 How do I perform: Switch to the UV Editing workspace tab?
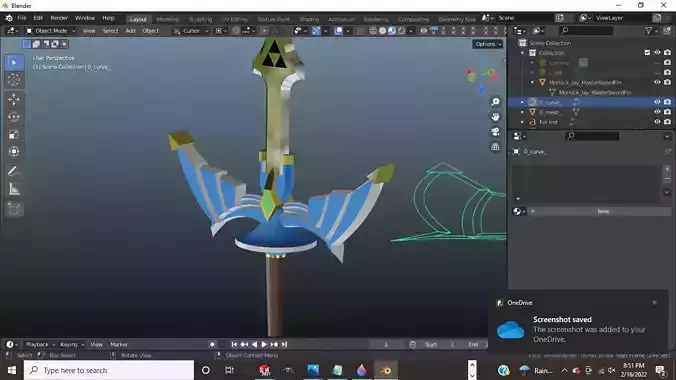(235, 19)
